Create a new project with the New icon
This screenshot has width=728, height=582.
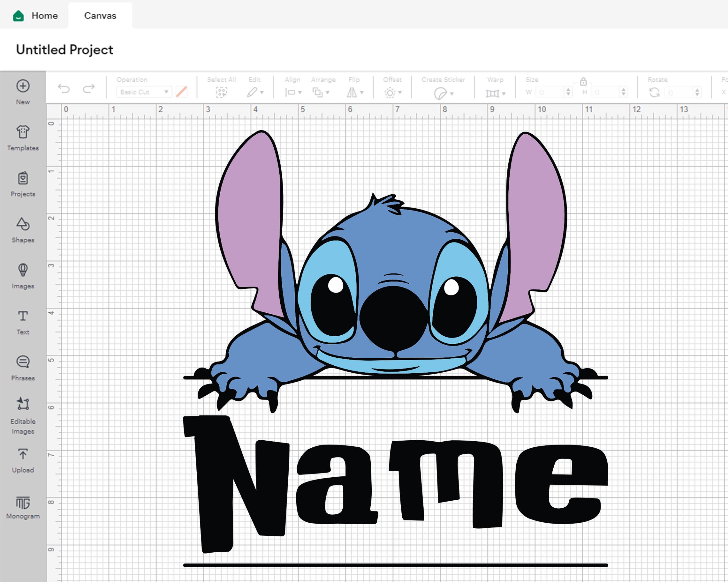click(x=22, y=86)
